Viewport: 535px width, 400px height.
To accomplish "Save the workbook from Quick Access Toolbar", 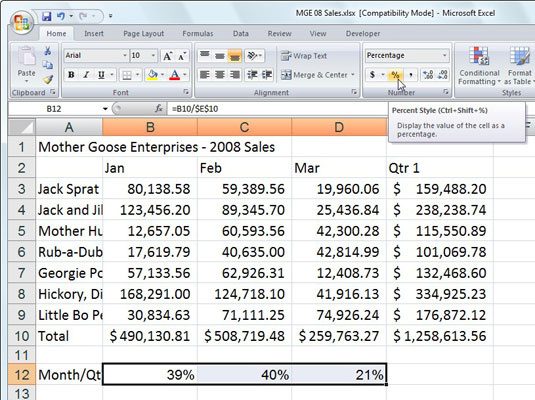I will pos(47,16).
